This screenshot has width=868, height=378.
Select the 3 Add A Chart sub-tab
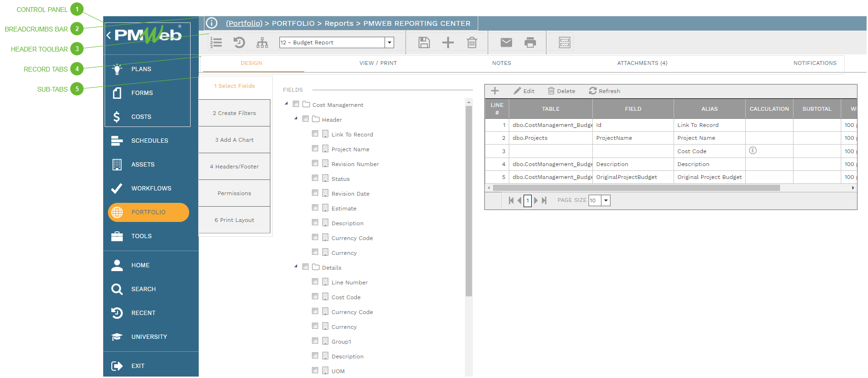pyautogui.click(x=235, y=140)
